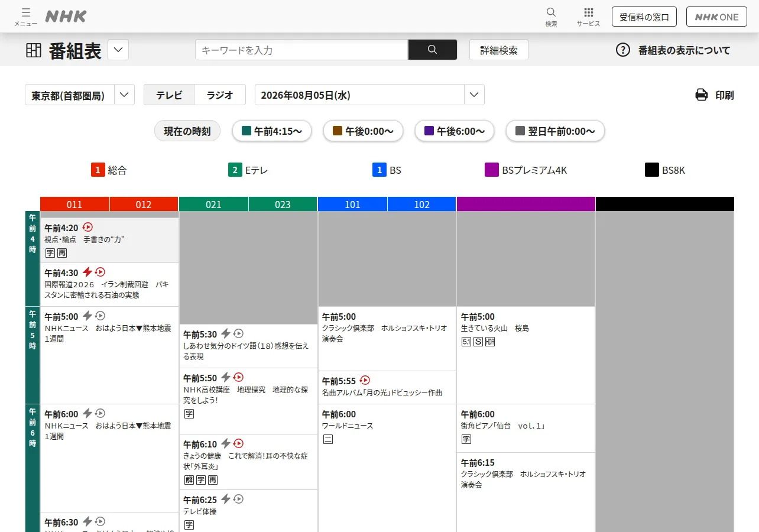759x532 pixels.
Task: Click the 011 channel header
Action: point(74,205)
